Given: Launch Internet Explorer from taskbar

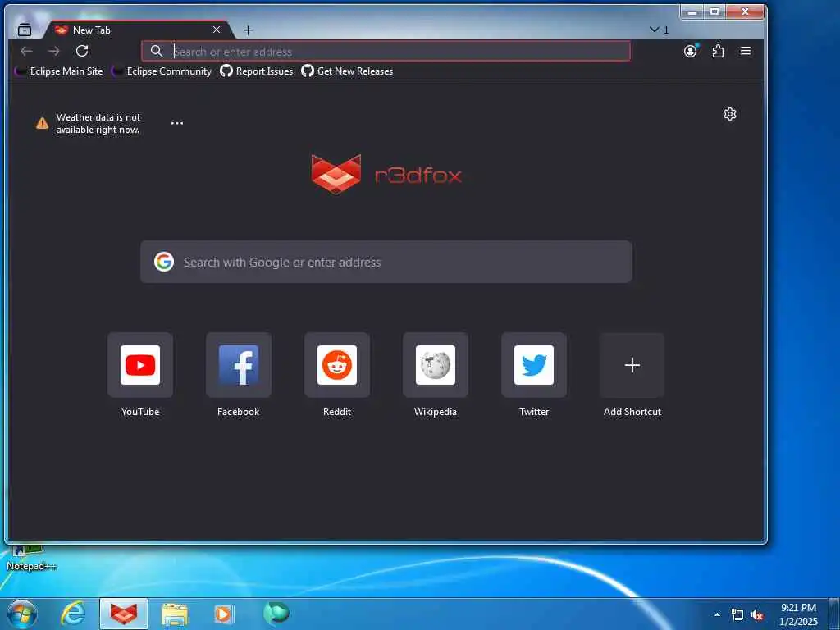Looking at the screenshot, I should [73, 614].
